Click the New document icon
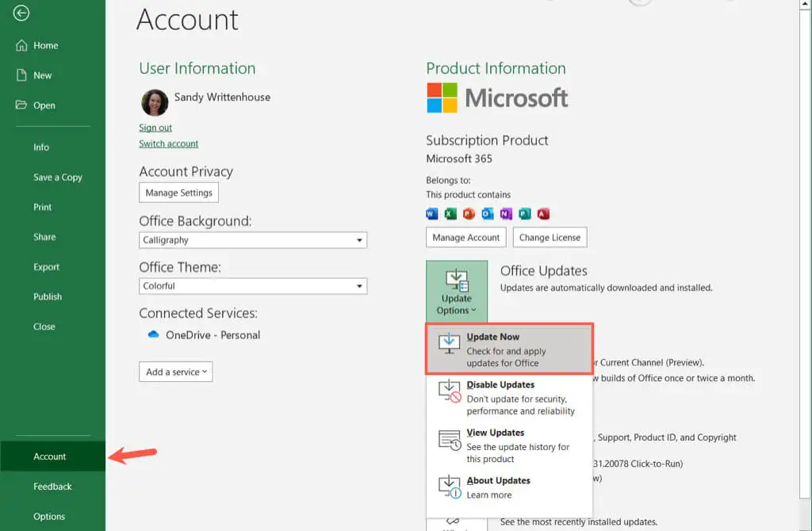The image size is (812, 531). [x=21, y=75]
